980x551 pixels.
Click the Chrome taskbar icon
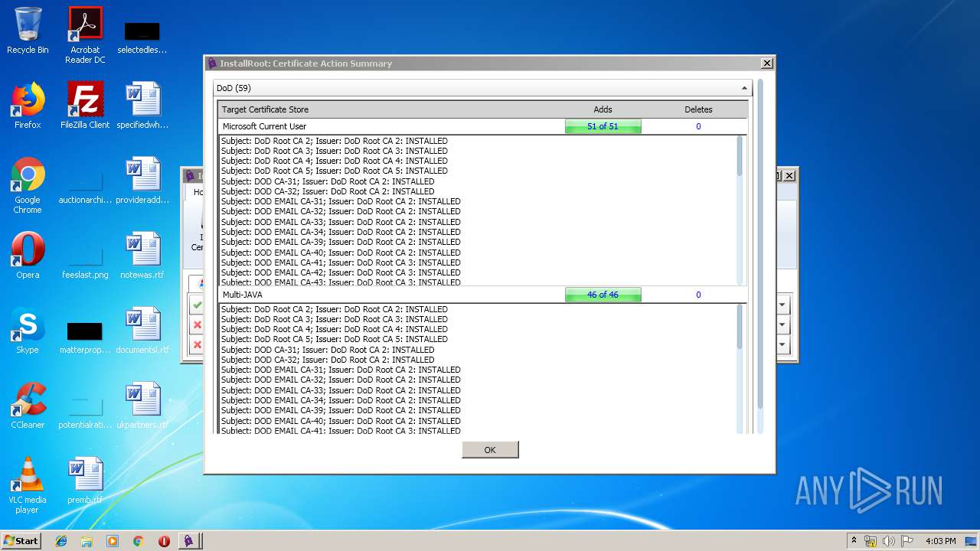(x=139, y=541)
